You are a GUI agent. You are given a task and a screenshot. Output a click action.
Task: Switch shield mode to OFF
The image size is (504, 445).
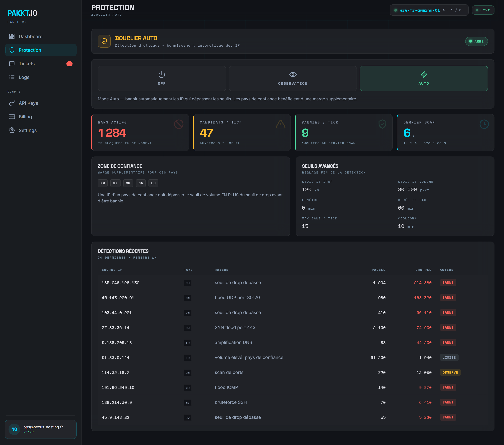pos(162,78)
